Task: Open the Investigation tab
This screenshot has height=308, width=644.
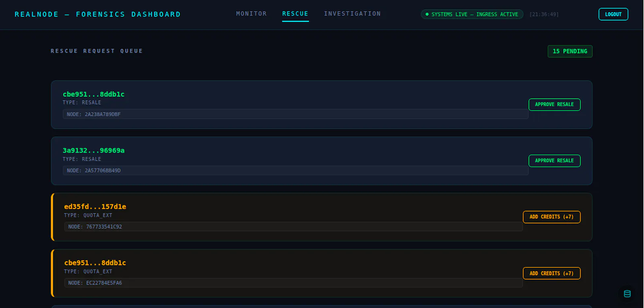Action: [352, 14]
